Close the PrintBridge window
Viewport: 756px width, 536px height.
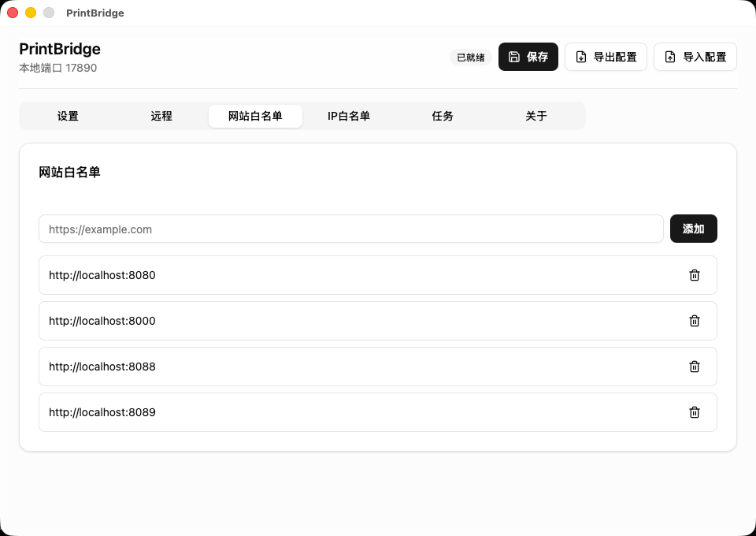(x=13, y=13)
